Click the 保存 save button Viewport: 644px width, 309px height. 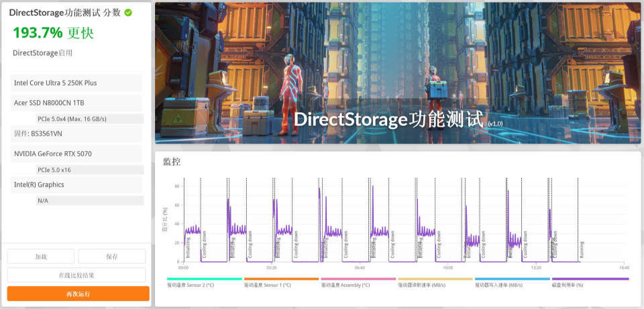(x=112, y=257)
